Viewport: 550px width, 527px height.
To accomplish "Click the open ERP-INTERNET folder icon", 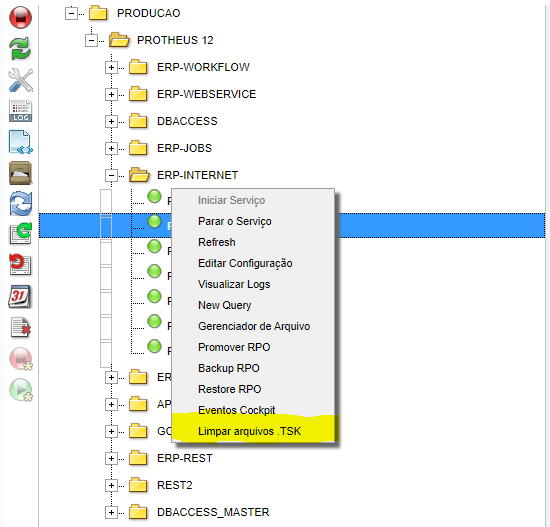I will tap(139, 175).
